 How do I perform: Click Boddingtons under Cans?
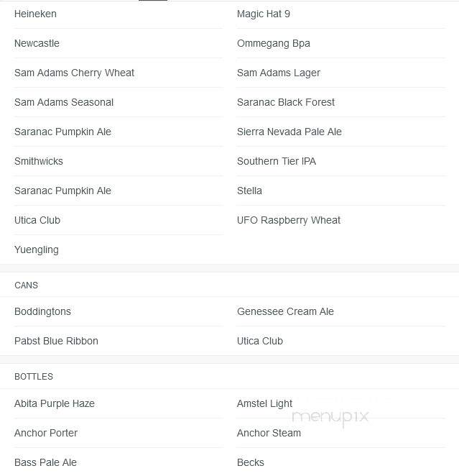tap(42, 311)
